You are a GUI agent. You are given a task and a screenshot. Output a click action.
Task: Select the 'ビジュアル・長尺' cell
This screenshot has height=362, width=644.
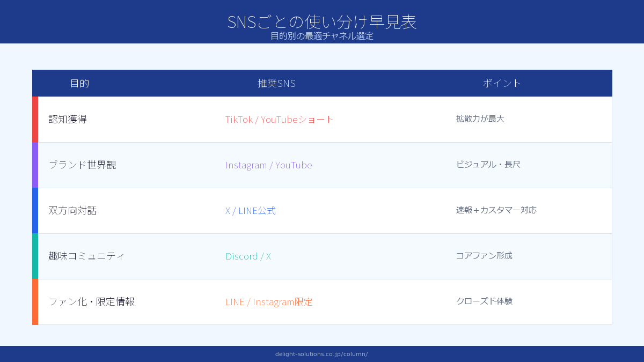tap(488, 164)
